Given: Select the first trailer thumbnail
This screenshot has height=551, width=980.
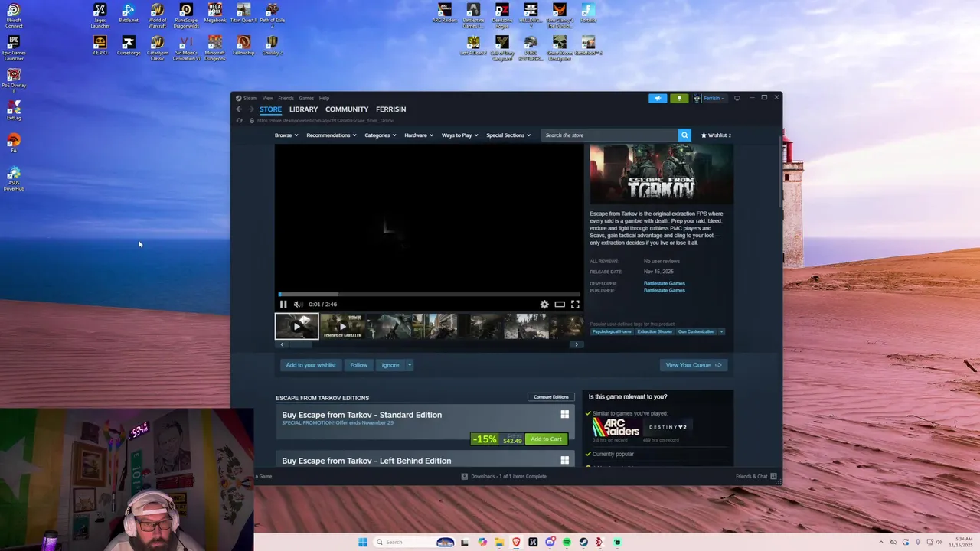Looking at the screenshot, I should [x=296, y=326].
